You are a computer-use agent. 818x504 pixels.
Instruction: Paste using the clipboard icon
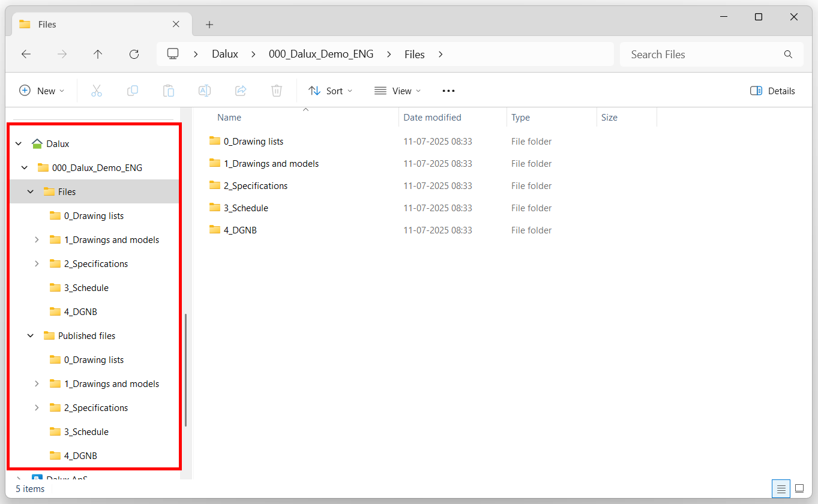[169, 91]
